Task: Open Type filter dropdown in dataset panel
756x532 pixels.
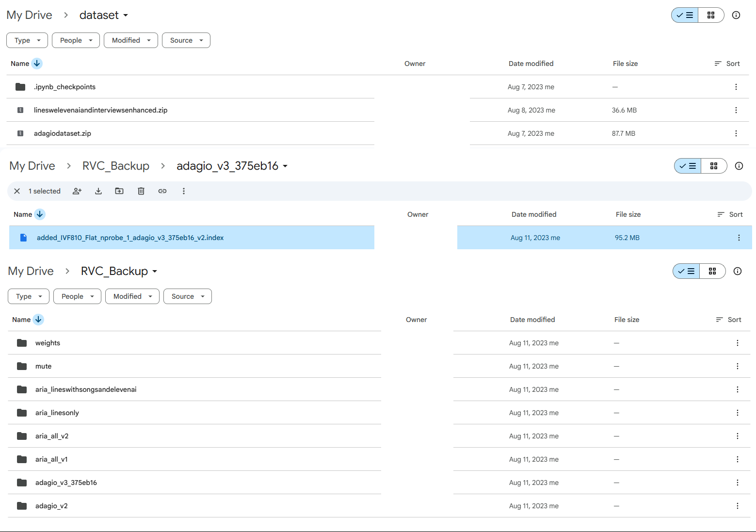Action: pos(27,40)
